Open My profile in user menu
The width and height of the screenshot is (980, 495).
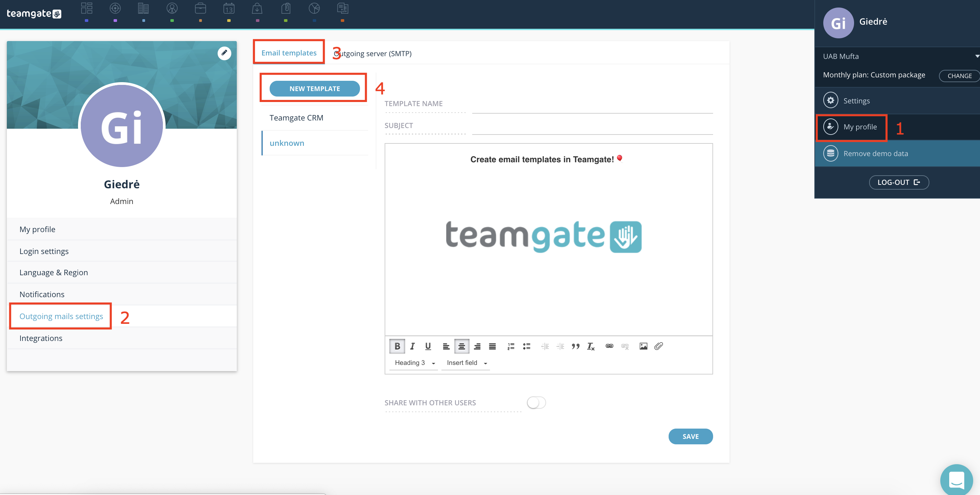tap(898, 127)
